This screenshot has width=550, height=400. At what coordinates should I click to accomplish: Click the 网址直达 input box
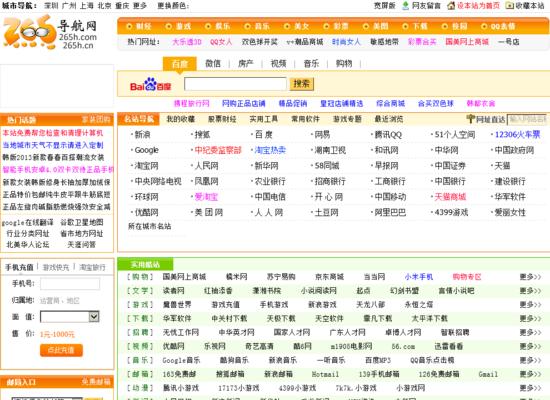click(x=528, y=119)
